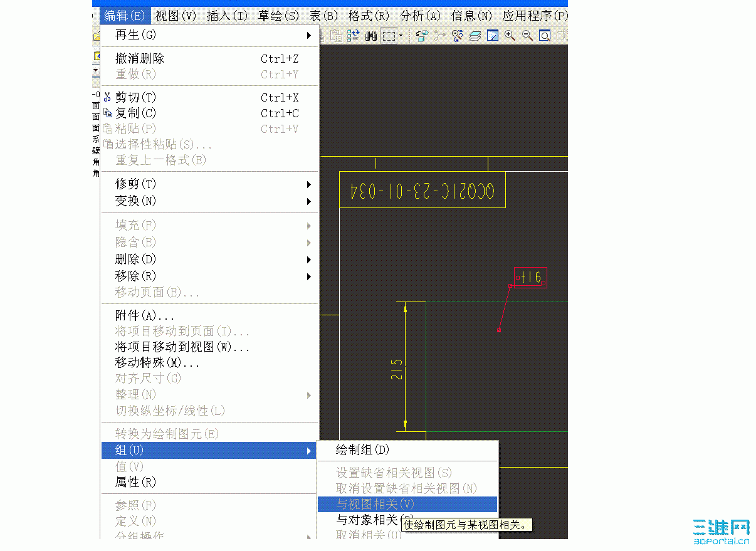Click the zoom in magnifier
The image size is (756, 551).
coord(510,36)
